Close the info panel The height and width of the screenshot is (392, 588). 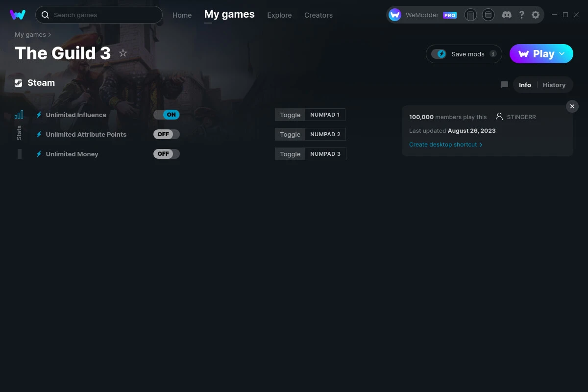click(x=572, y=106)
